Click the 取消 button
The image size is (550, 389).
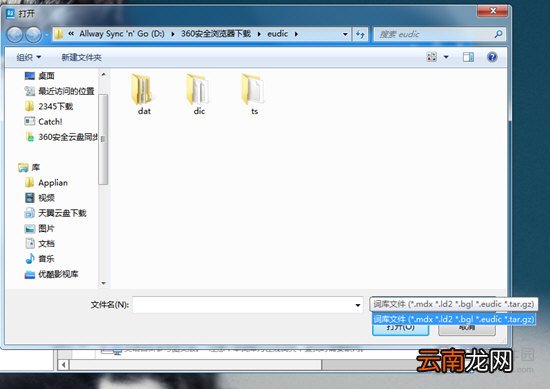pos(467,329)
